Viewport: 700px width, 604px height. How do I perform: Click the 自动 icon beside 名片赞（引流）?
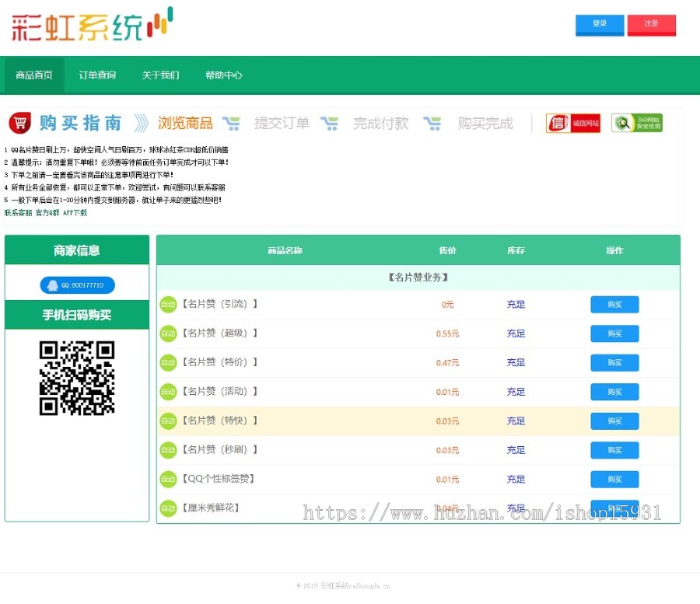(x=168, y=305)
